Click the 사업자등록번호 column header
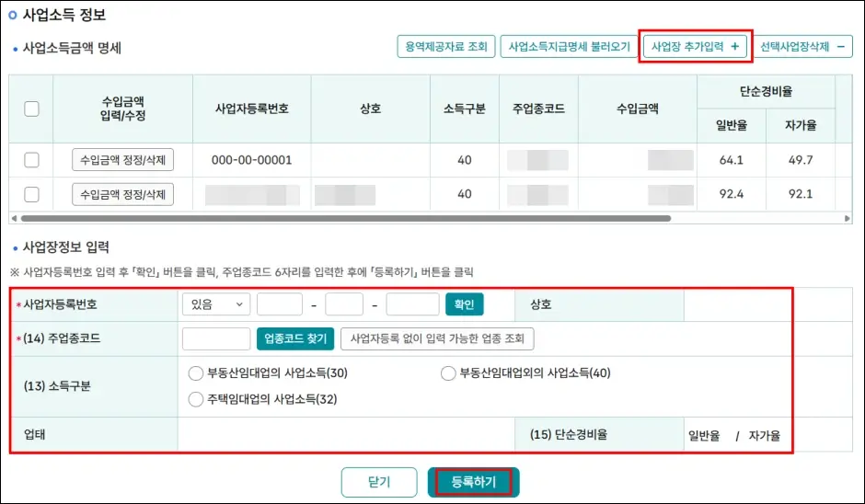Screen dimensions: 865x504 (252, 109)
